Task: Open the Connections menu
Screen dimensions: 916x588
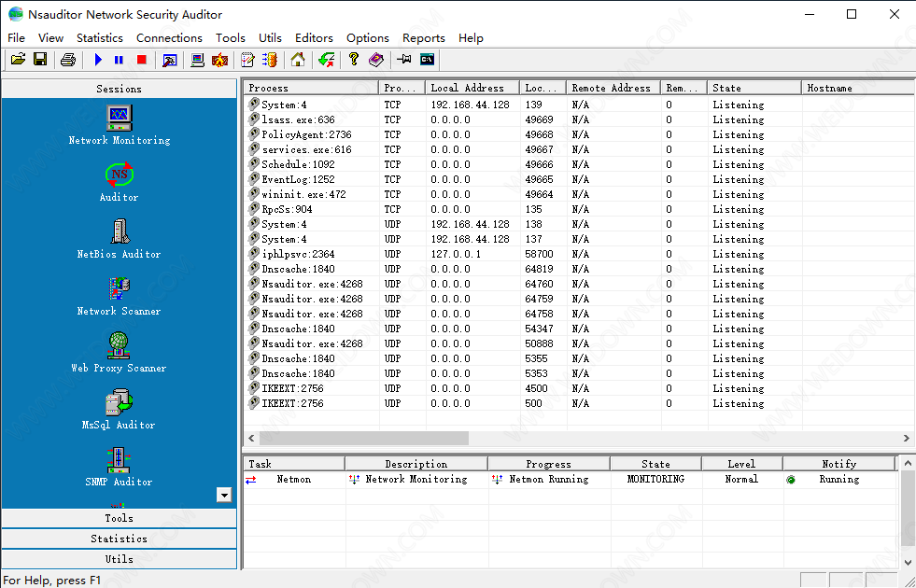Action: pos(169,38)
